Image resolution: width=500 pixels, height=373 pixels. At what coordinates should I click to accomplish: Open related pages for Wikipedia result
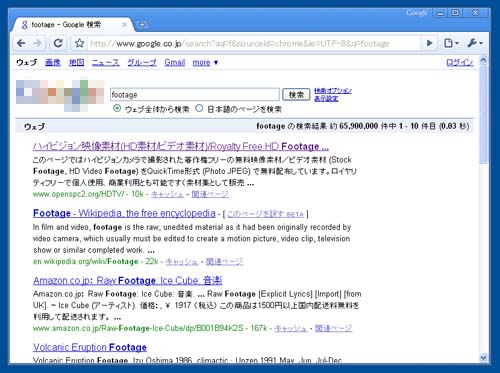[x=224, y=262]
